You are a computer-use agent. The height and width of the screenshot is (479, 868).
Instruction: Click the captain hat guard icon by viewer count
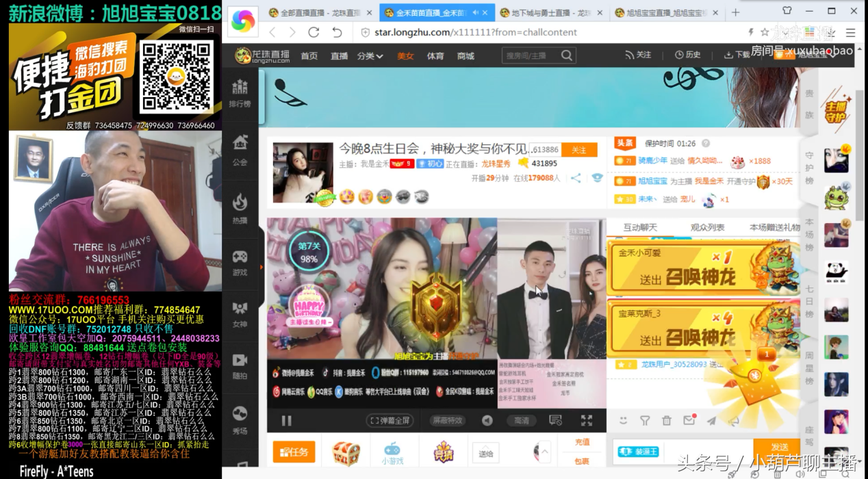tap(598, 178)
